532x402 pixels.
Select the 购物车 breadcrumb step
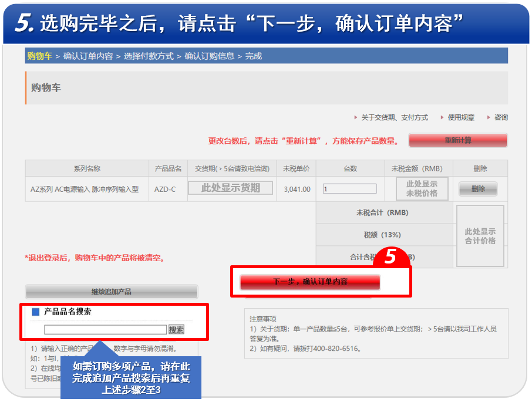pyautogui.click(x=39, y=56)
